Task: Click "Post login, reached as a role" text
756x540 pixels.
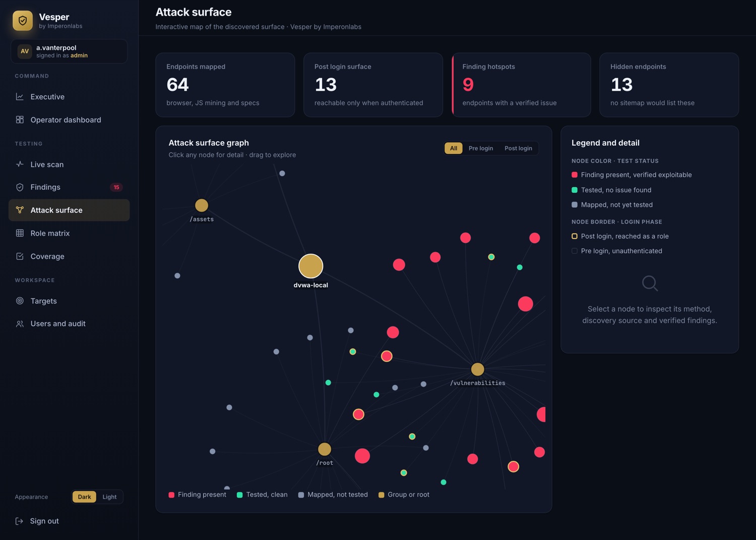Action: click(x=625, y=236)
